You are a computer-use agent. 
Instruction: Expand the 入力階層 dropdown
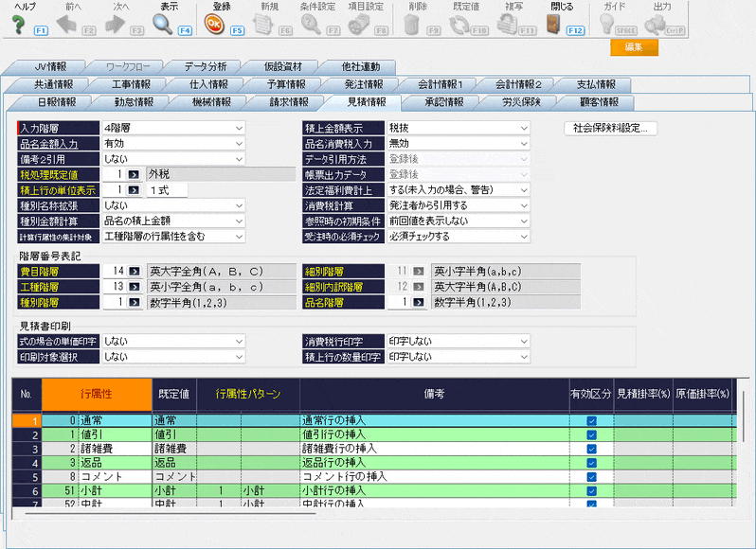238,128
